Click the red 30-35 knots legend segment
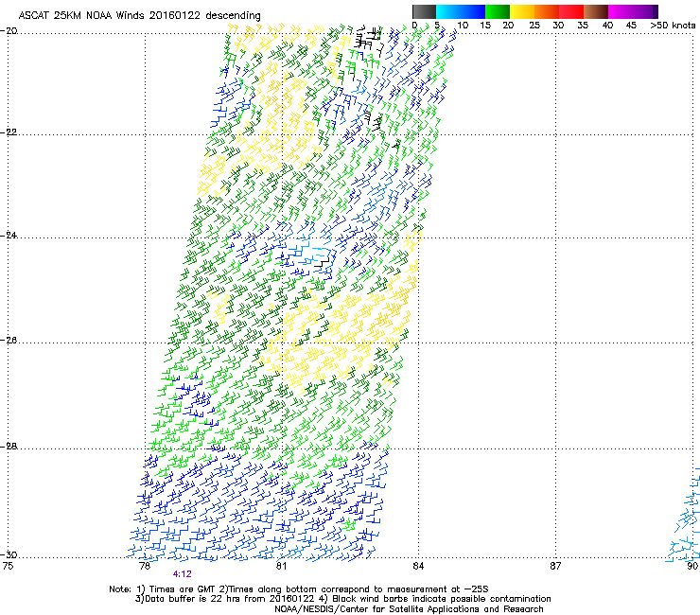Screen dimensions: 700x615 point(571,11)
